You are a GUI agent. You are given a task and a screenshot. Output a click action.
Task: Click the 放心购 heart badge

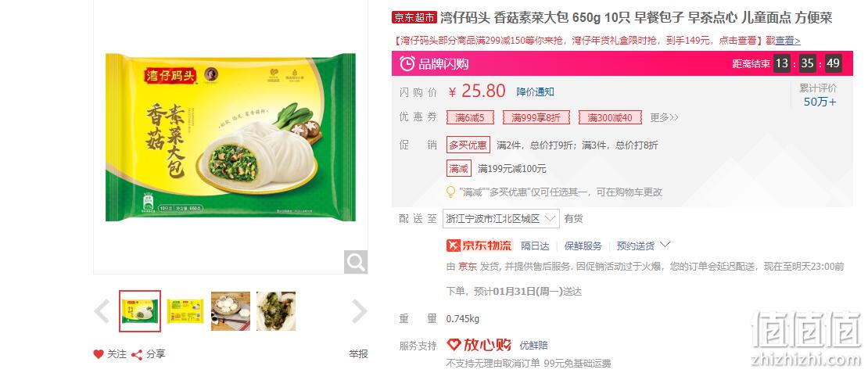[479, 345]
